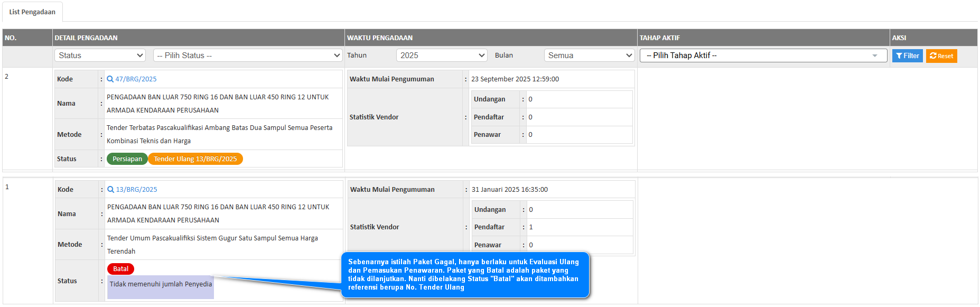The width and height of the screenshot is (980, 307).
Task: Switch to the List Pengadaan tab
Action: tap(32, 12)
